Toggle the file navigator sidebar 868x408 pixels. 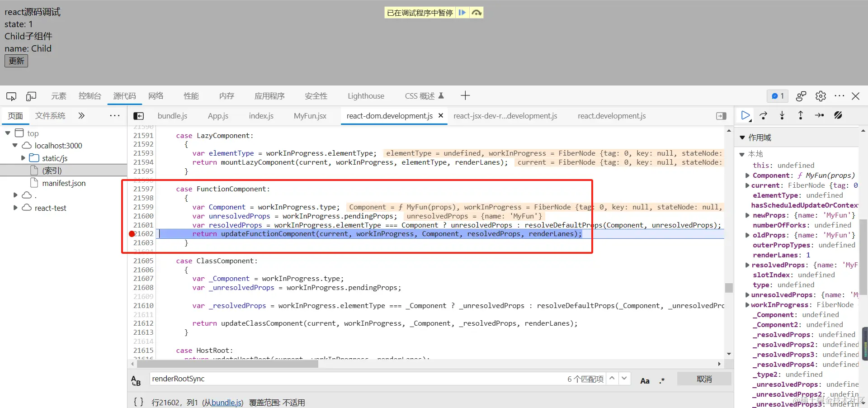click(139, 116)
